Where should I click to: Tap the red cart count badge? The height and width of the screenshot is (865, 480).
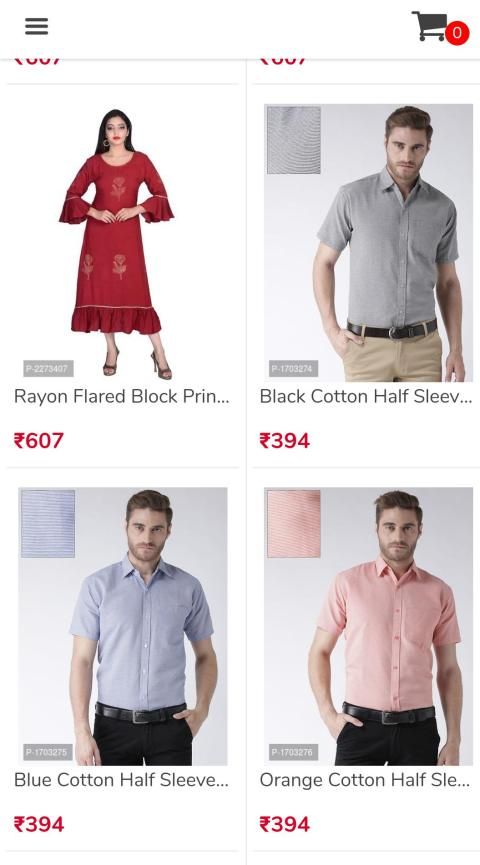pos(457,33)
